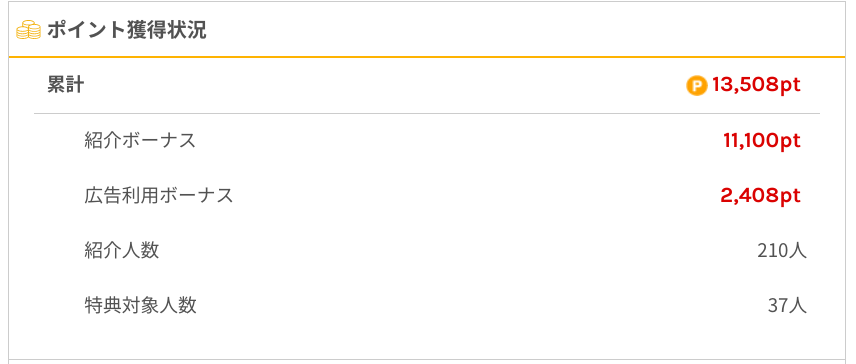Click the 37人 eligible count
The height and width of the screenshot is (364, 856).
(787, 306)
